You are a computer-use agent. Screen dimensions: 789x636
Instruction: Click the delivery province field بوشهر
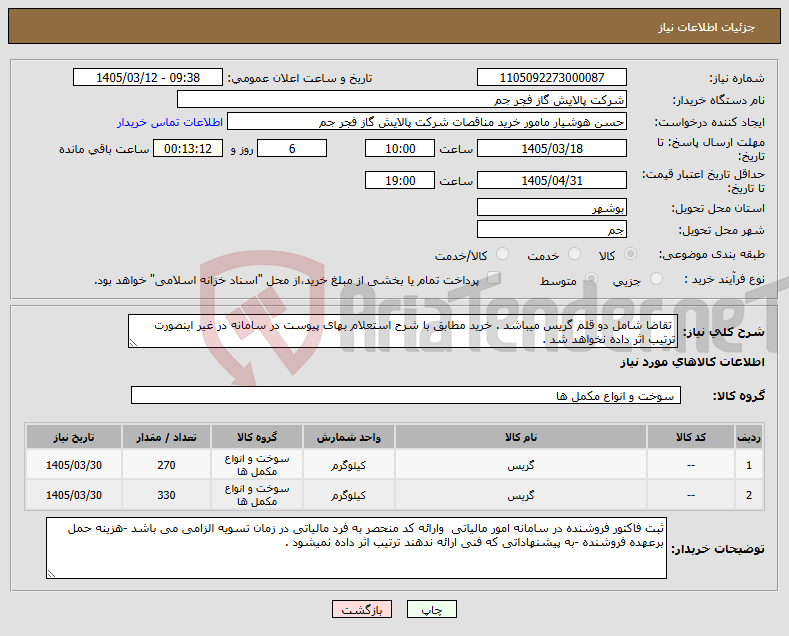click(551, 207)
